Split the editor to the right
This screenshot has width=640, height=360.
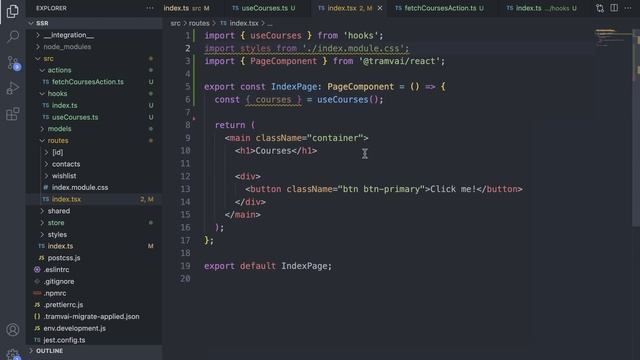(614, 8)
